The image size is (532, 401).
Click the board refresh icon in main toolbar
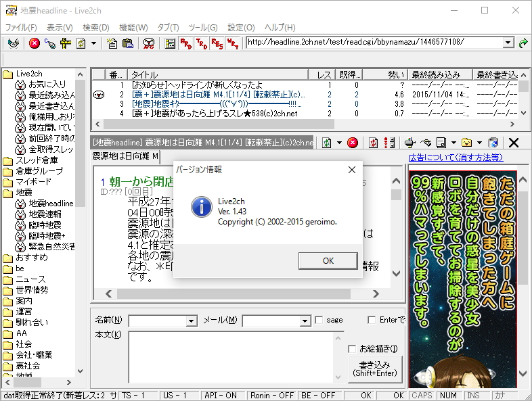tap(81, 43)
